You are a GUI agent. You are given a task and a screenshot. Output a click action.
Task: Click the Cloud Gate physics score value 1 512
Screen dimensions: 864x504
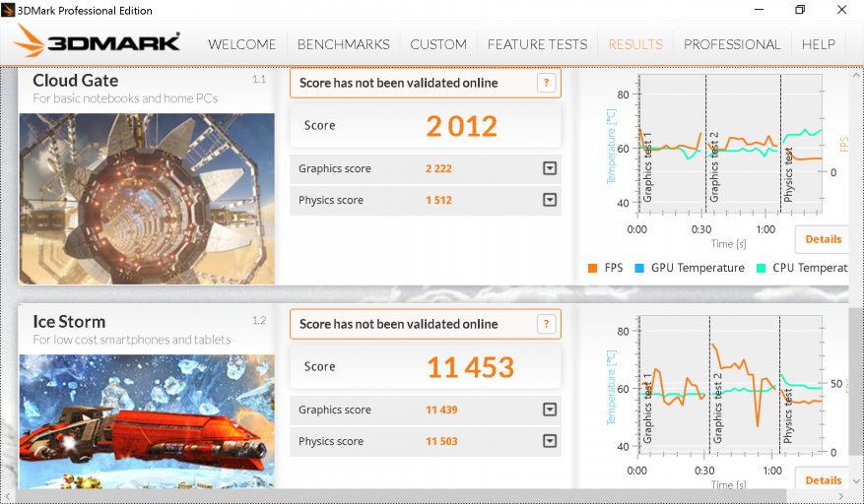tap(438, 200)
